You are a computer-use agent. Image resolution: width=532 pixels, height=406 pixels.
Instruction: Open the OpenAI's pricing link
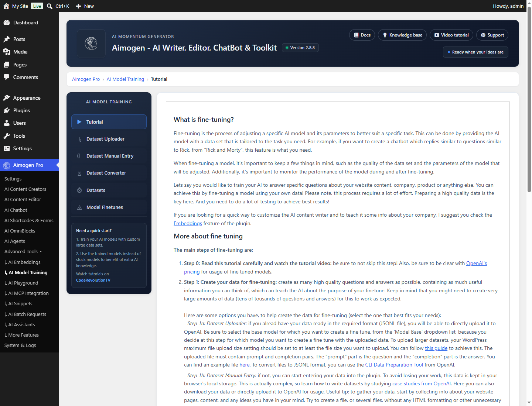[477, 263]
